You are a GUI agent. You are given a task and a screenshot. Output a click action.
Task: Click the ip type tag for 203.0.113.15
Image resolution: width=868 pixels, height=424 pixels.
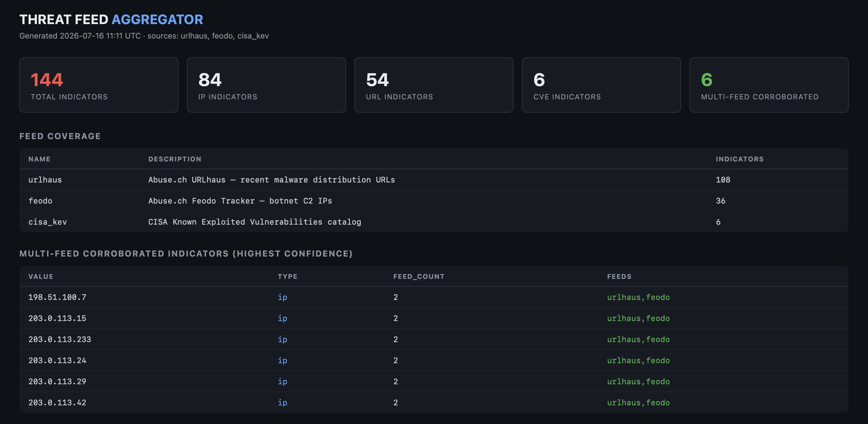click(282, 318)
